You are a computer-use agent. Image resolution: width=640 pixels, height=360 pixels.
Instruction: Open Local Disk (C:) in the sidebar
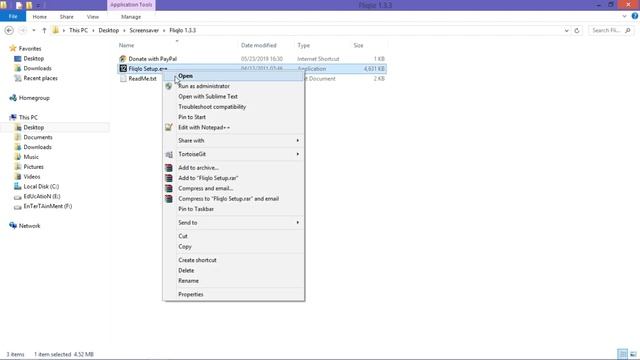(x=41, y=186)
